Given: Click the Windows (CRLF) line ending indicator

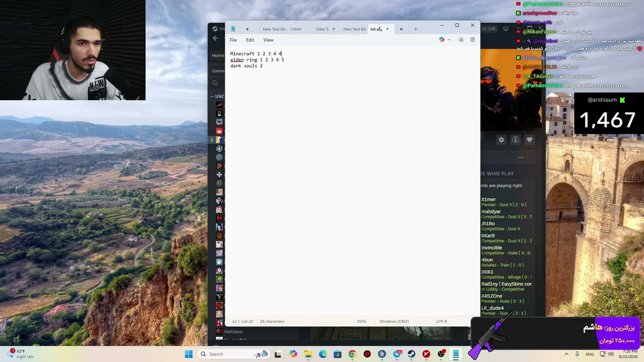Looking at the screenshot, I should click(x=394, y=321).
